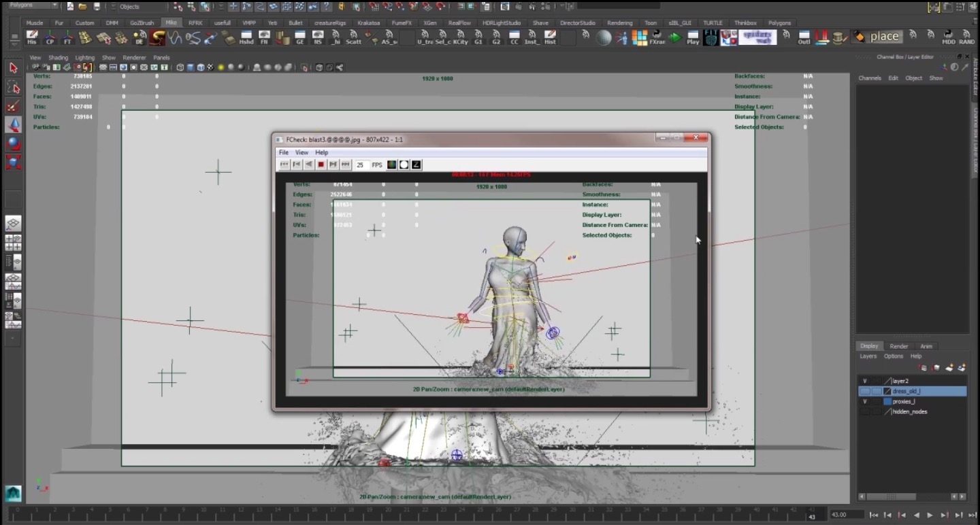
Task: Switch to the Muscle shelf tab
Action: [x=35, y=22]
